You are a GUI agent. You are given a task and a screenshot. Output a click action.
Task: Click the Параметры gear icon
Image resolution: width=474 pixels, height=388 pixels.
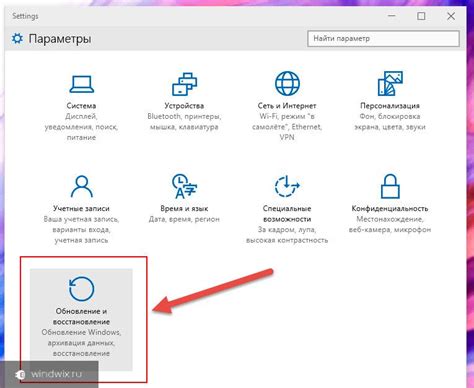point(17,38)
